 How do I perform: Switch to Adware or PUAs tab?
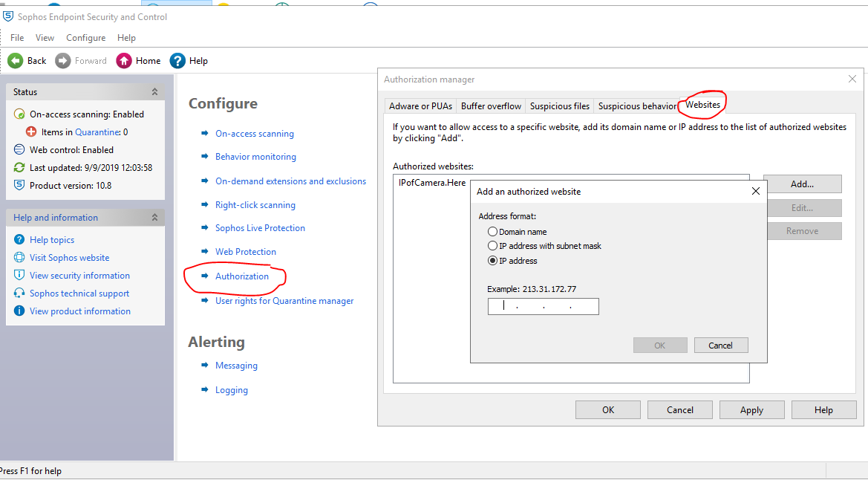point(420,106)
